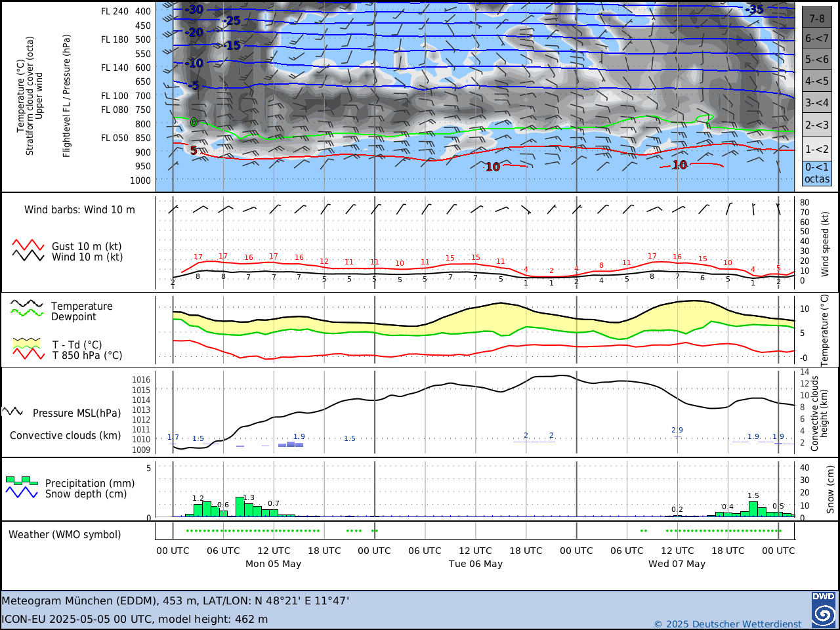
Task: Click the Flightlevel FL / Pressure (hPa) axis title
Action: click(66, 96)
